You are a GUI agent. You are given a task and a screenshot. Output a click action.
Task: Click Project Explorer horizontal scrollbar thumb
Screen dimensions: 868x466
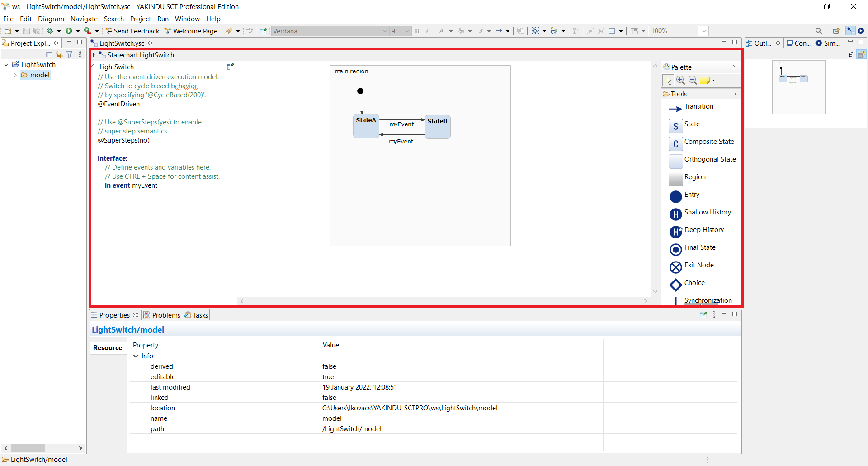[28, 448]
